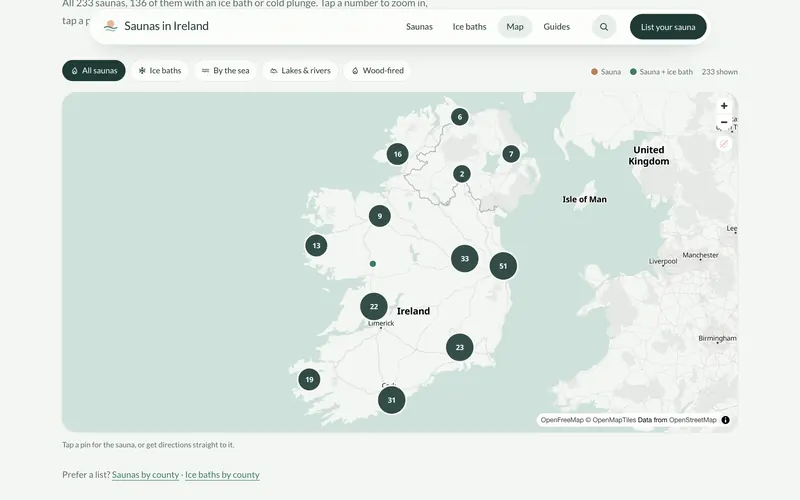Click the OpenFreeMap attribution link
The height and width of the screenshot is (500, 800).
[562, 420]
